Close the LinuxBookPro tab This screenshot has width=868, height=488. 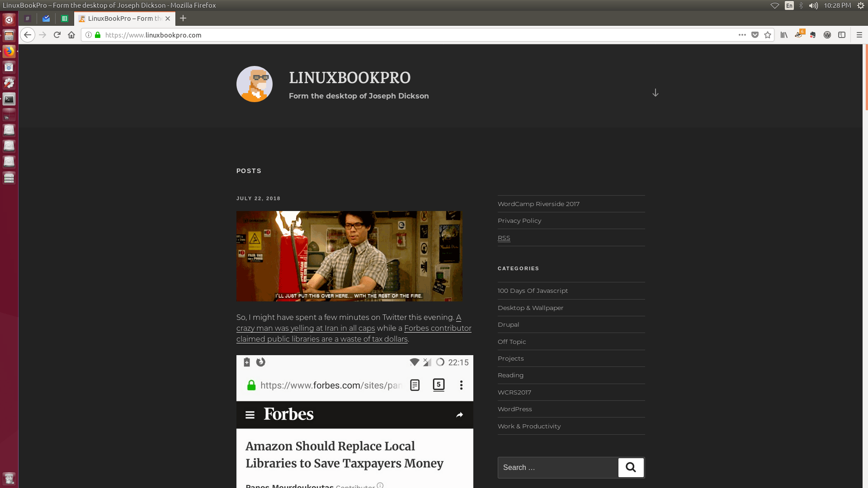168,19
